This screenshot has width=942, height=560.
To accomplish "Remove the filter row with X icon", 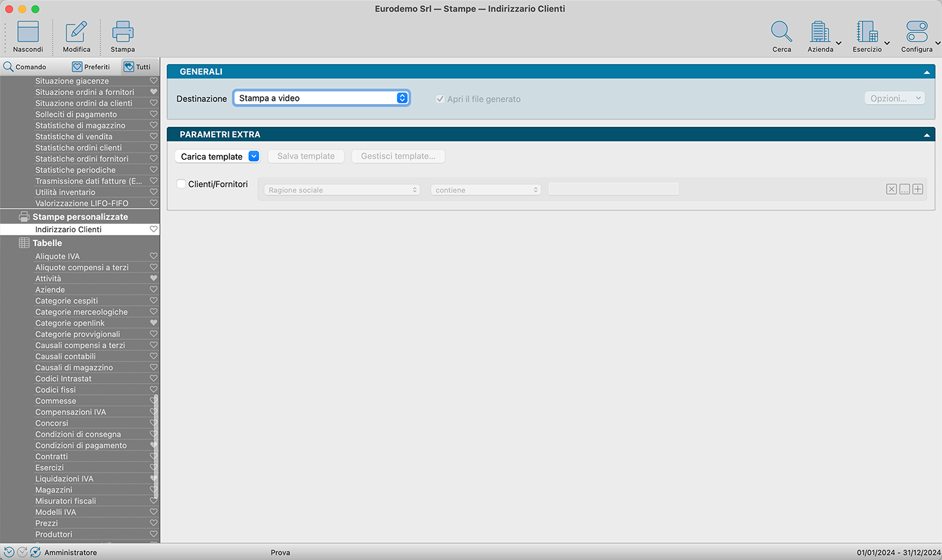I will click(892, 189).
